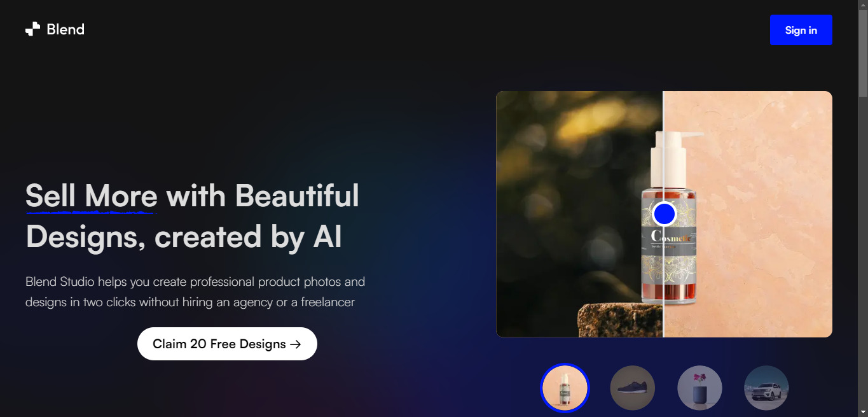Select the sneaker example thumbnail
Screen dimensions: 868x417
click(x=632, y=388)
